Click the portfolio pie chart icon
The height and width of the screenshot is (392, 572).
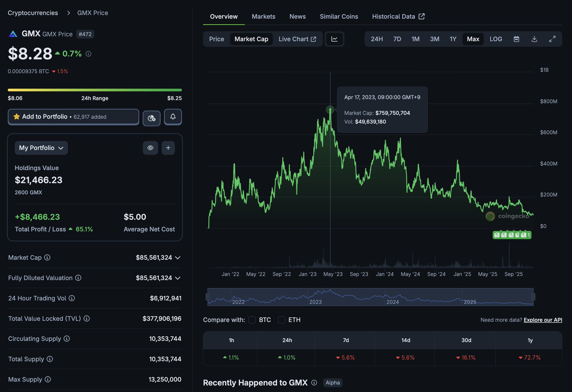point(151,118)
